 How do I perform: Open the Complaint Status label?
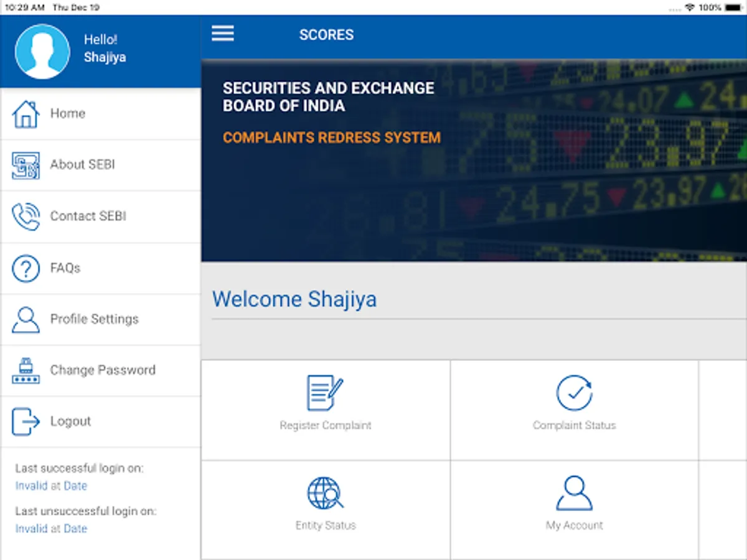point(575,426)
